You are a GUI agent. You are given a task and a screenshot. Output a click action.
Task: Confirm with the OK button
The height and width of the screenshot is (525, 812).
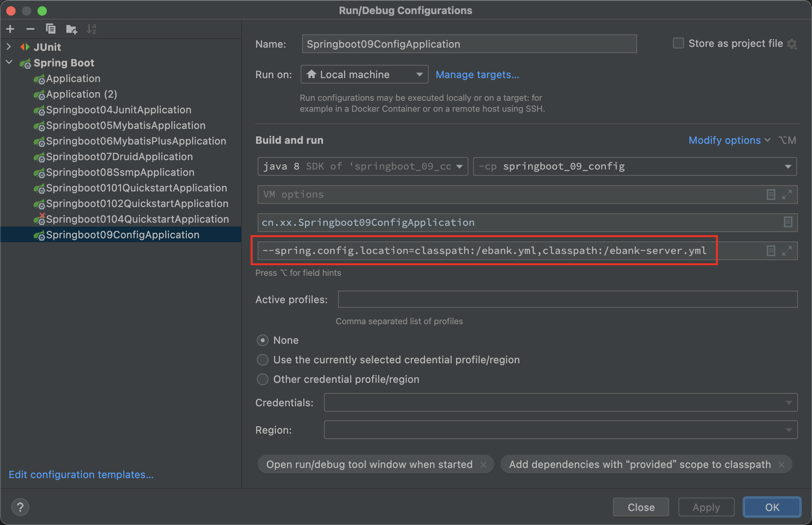click(x=772, y=507)
